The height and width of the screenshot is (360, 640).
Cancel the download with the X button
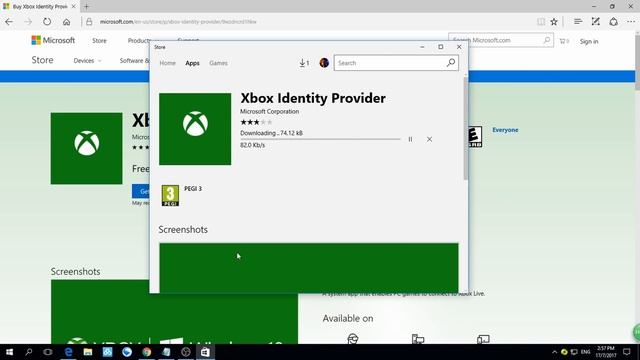pos(429,139)
